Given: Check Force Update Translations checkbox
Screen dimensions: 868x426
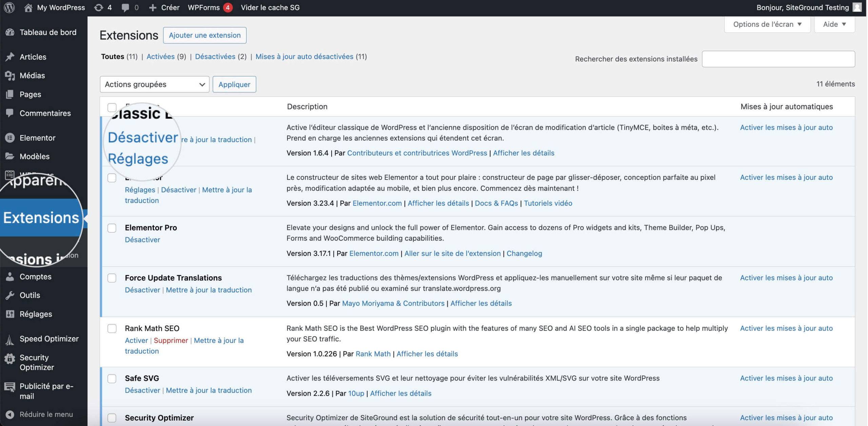Looking at the screenshot, I should point(112,278).
